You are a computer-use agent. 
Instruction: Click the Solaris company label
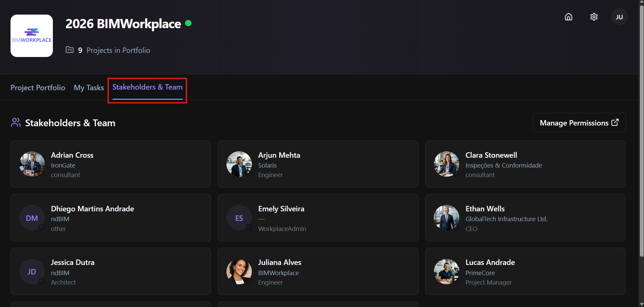[267, 165]
